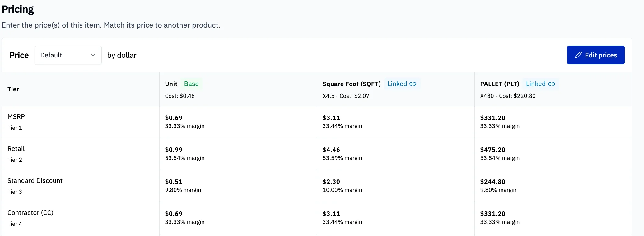The height and width of the screenshot is (236, 644).
Task: Click the chain-link icon in the Square Foot header
Action: coord(413,84)
